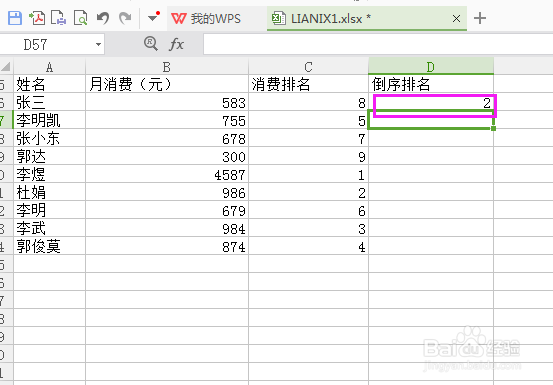Click the 倒序排名 header cell
553x385 pixels.
431,84
